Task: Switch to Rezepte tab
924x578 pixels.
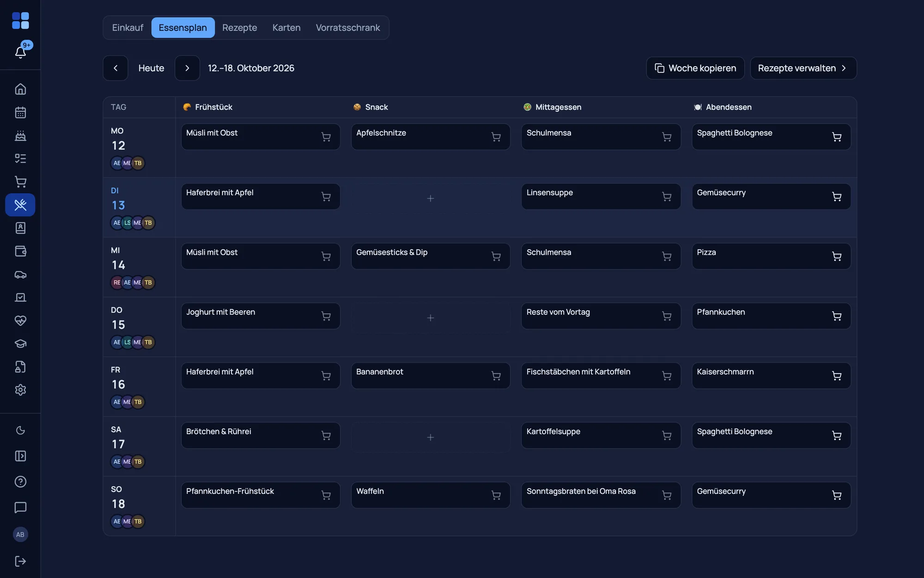Action: pos(239,28)
